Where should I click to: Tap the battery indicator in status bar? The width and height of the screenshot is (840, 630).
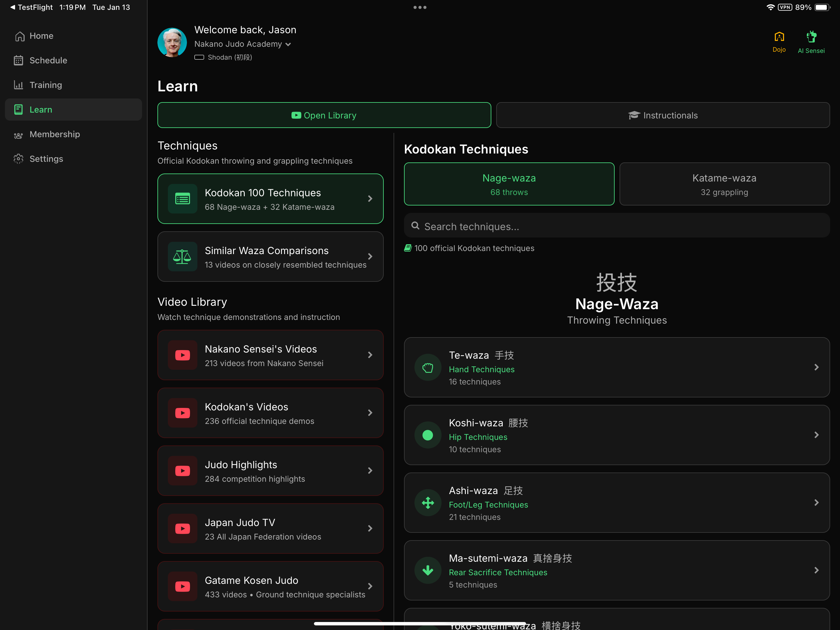[822, 7]
